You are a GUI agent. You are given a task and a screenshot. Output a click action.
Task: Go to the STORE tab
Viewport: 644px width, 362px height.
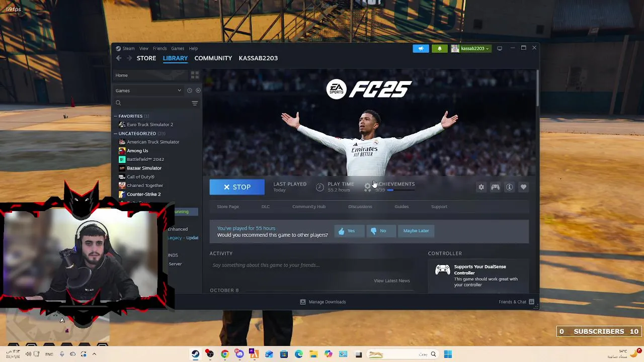pos(146,58)
